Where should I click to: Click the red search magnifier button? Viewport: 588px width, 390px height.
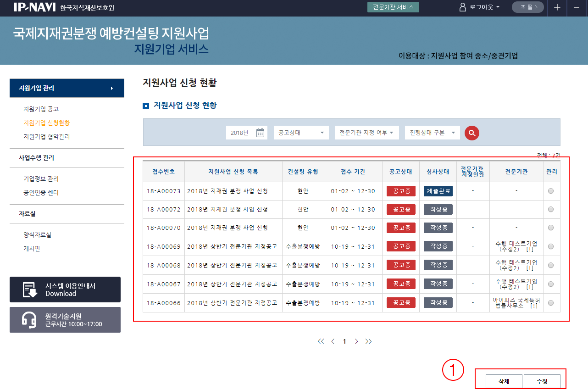coord(472,133)
